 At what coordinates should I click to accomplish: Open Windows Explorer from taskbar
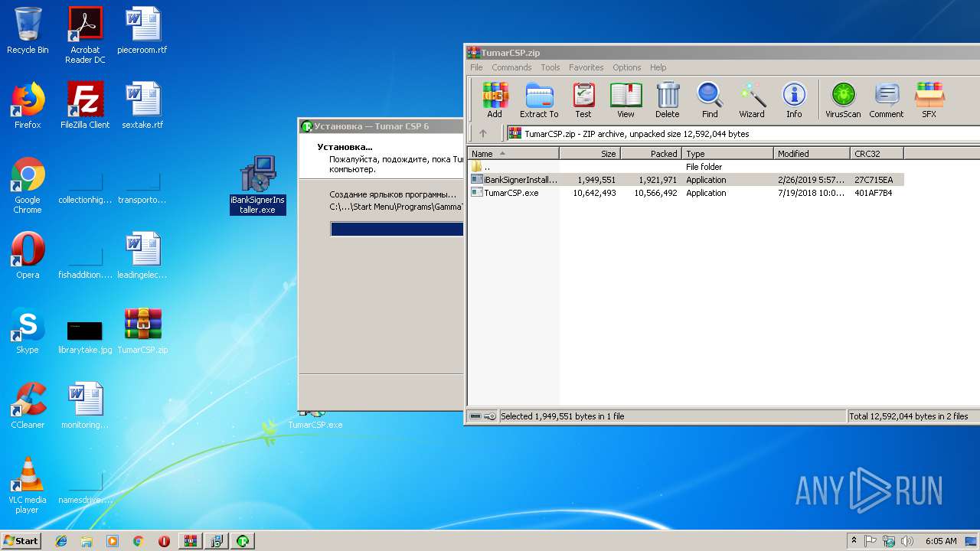point(87,541)
